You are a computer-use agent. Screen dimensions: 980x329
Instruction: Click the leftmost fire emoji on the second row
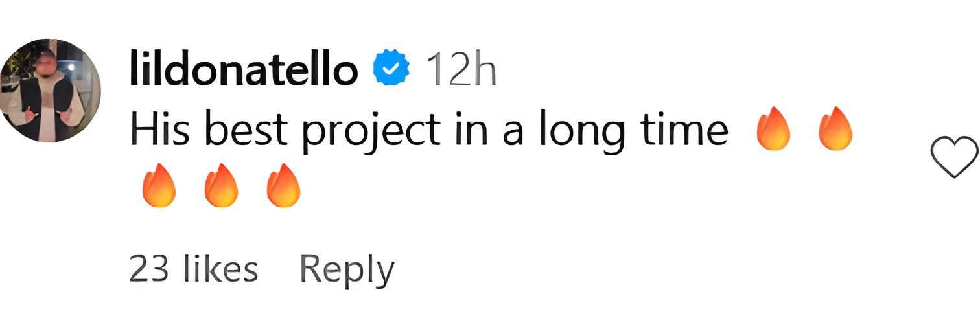point(159,186)
